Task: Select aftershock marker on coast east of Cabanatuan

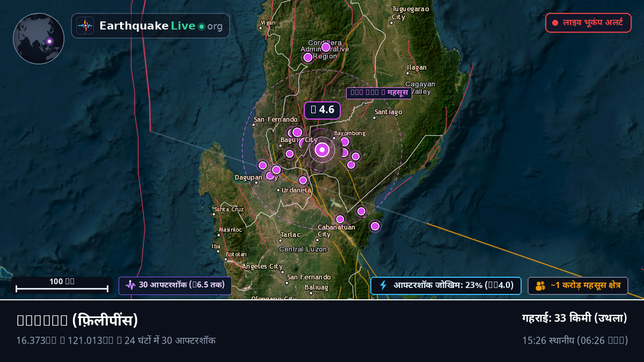Action: 375,226
